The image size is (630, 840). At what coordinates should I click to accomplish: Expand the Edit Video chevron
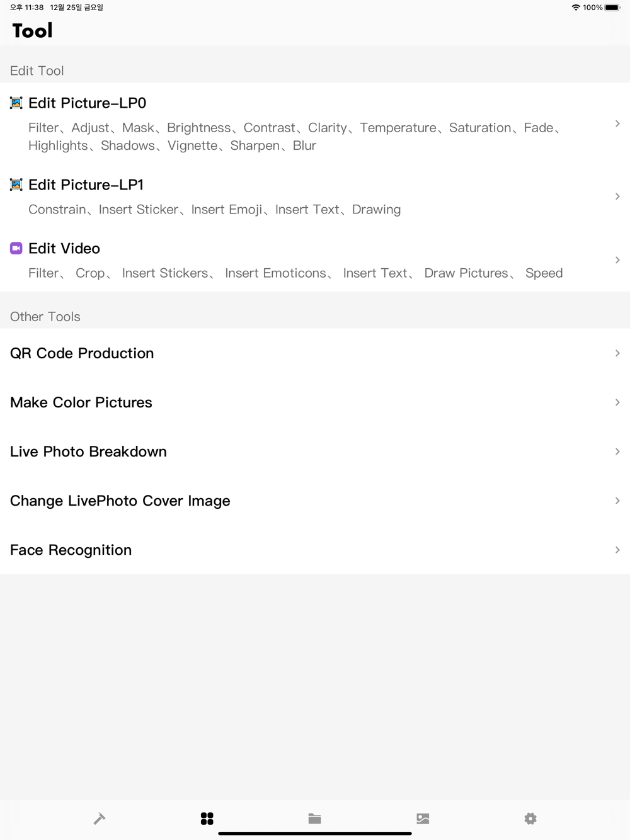[x=617, y=260]
